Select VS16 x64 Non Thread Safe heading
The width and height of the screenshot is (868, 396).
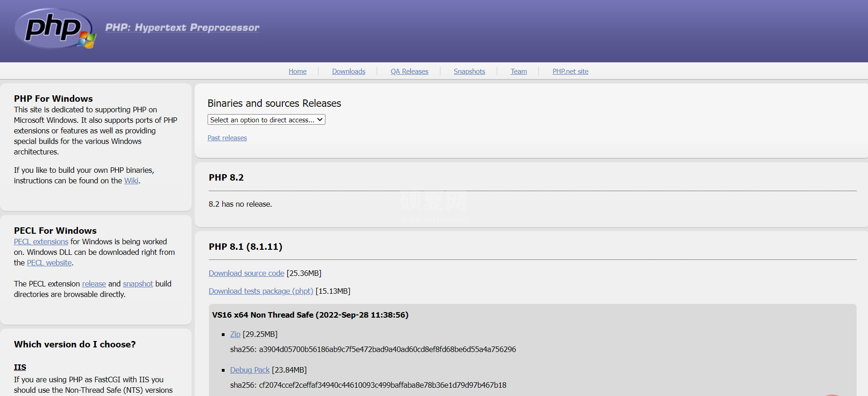coord(310,315)
